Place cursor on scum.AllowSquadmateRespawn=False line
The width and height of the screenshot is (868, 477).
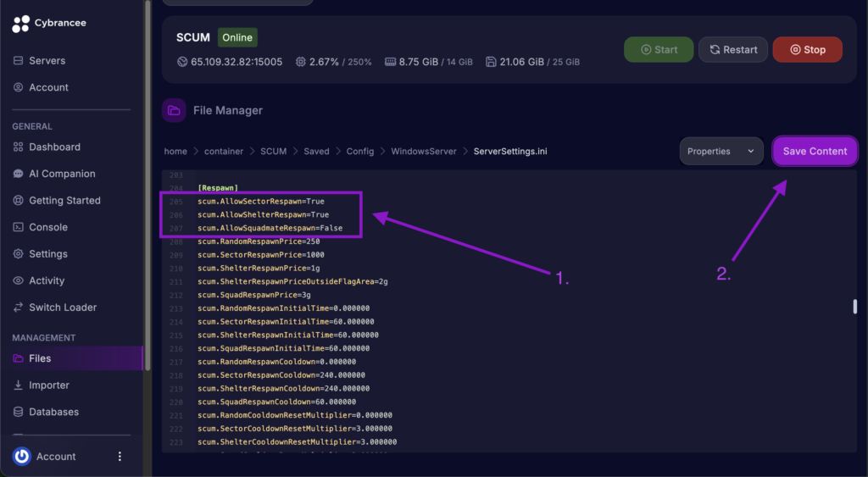click(270, 228)
